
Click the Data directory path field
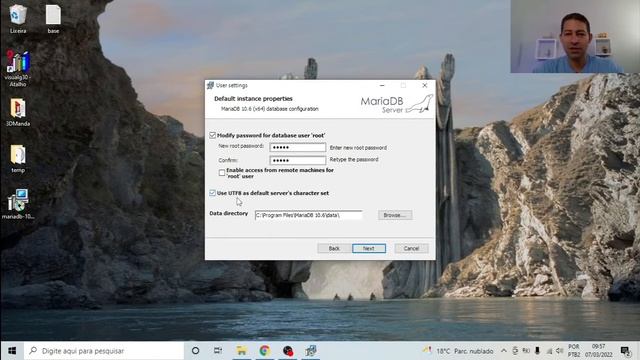(308, 215)
